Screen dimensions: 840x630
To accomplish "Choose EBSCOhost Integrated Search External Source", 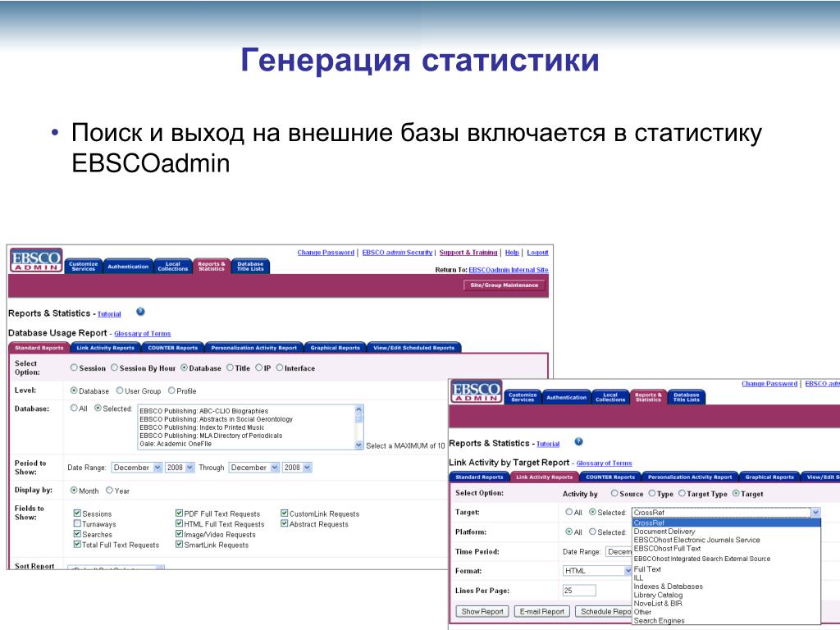I will tap(702, 558).
